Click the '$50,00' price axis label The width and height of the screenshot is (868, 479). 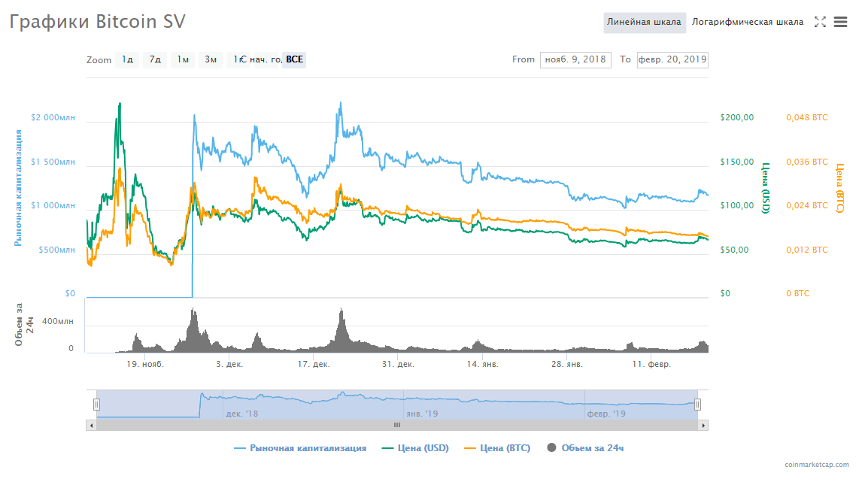click(734, 250)
